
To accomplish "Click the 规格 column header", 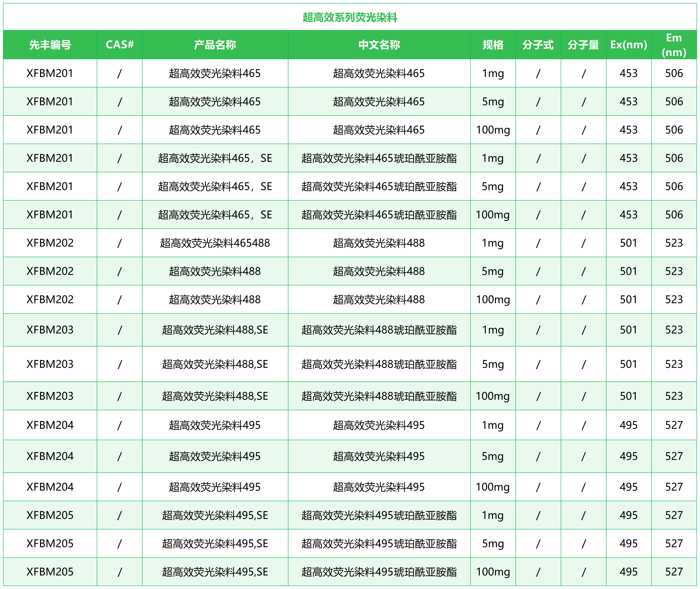I will (x=493, y=45).
